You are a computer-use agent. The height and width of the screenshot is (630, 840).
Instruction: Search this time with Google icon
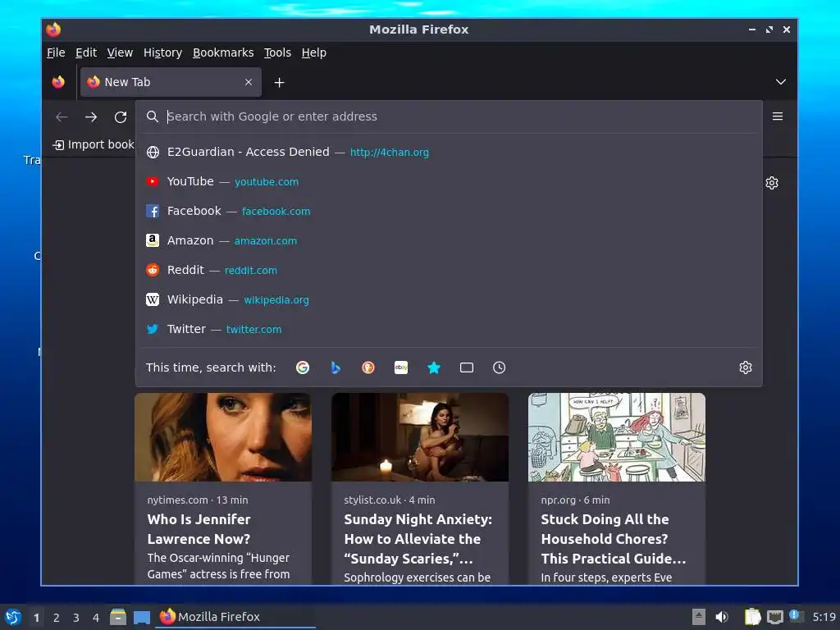tap(303, 367)
